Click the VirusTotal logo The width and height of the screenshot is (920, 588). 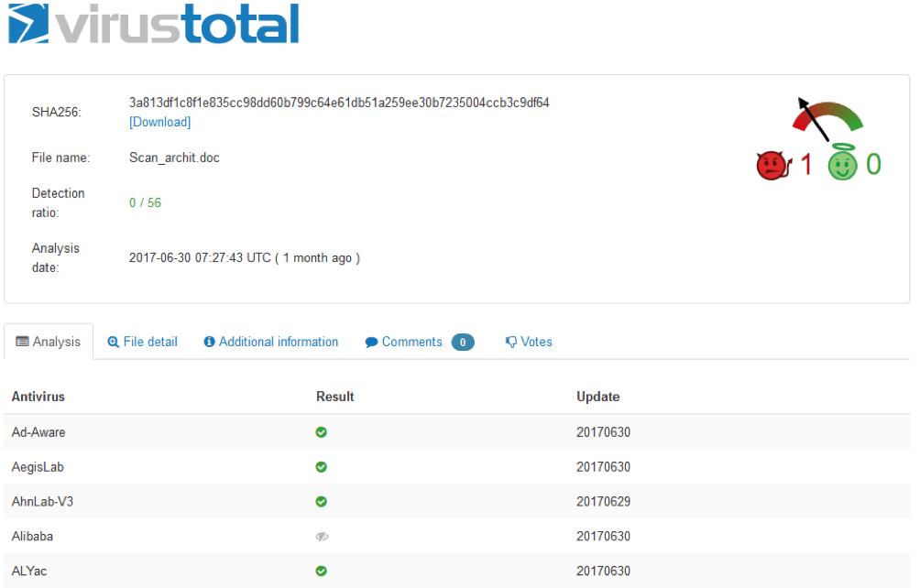point(154,24)
